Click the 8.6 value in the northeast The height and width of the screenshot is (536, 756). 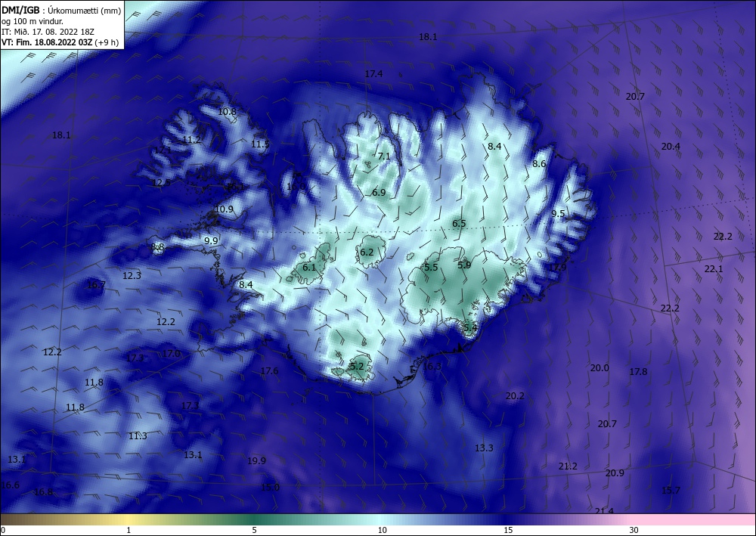point(539,163)
